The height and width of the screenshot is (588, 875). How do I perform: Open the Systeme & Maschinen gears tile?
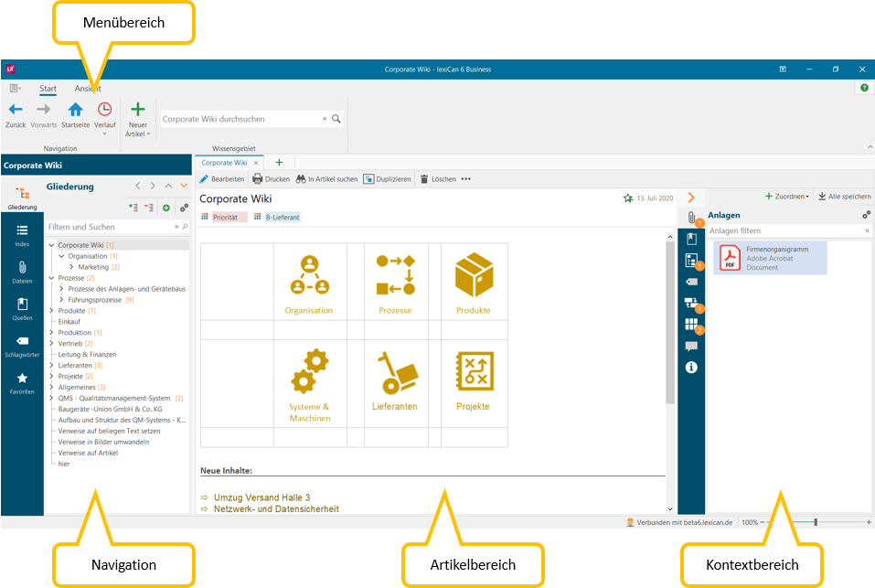pyautogui.click(x=310, y=371)
